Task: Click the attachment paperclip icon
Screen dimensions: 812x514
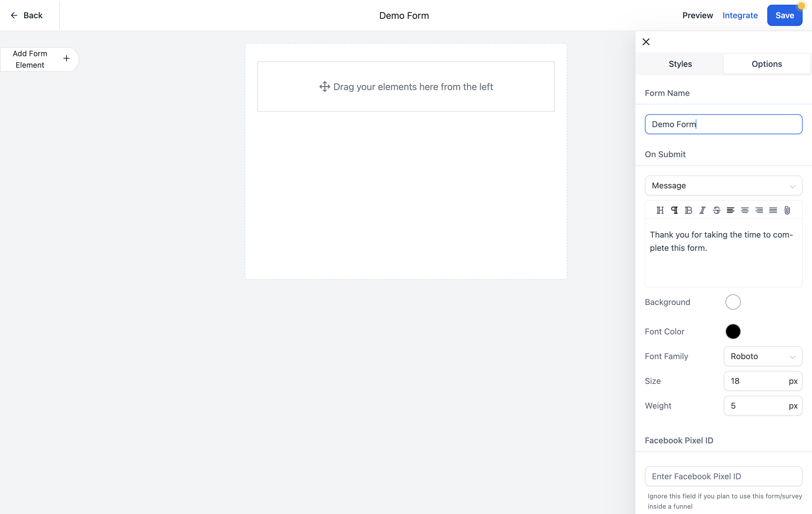Action: click(787, 210)
